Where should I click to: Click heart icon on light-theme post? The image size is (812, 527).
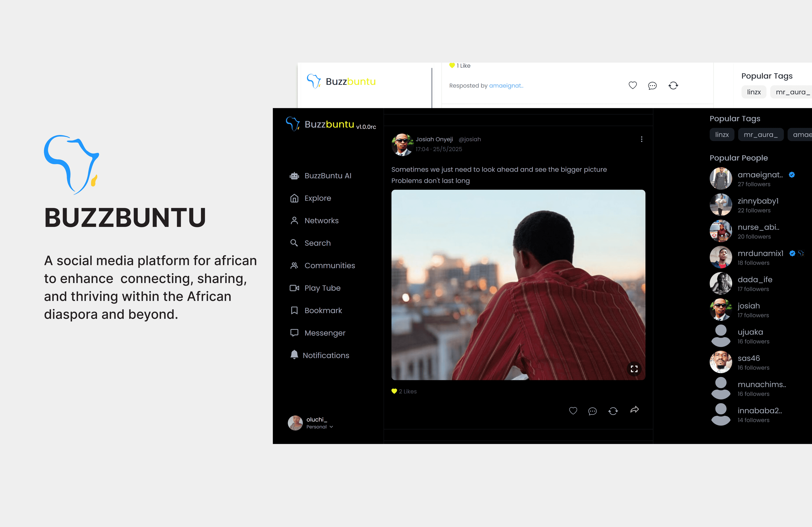633,85
